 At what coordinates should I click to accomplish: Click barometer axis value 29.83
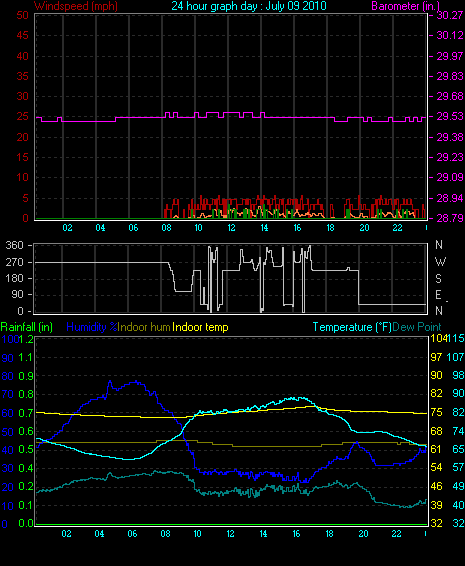(x=450, y=76)
